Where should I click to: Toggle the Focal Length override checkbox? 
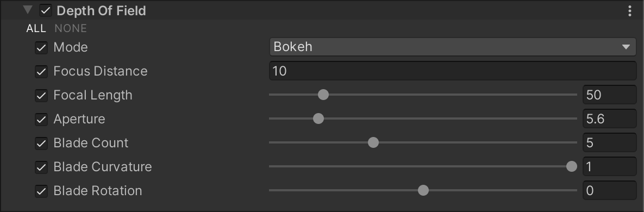click(41, 95)
